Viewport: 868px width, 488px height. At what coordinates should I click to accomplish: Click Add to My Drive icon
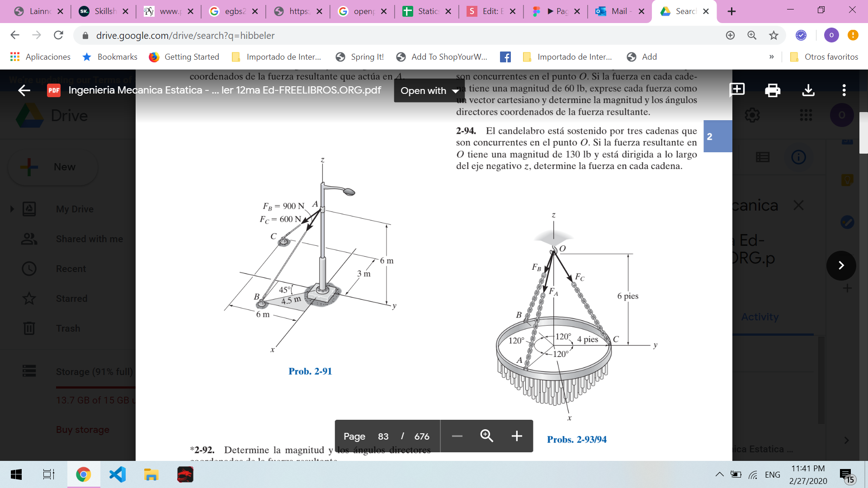(737, 89)
